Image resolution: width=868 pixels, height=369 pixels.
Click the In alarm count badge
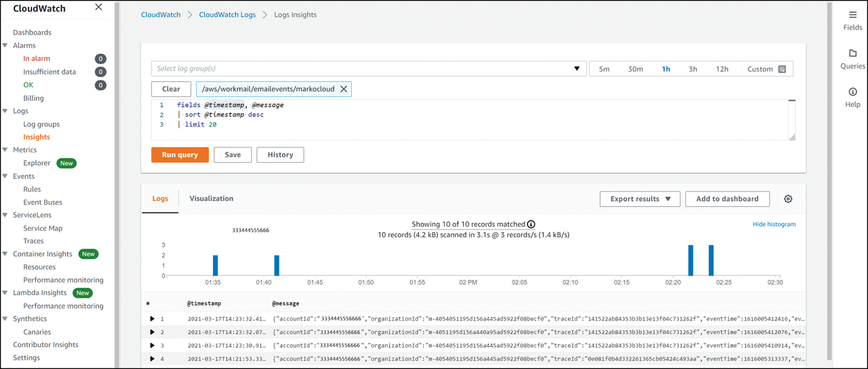(x=101, y=58)
